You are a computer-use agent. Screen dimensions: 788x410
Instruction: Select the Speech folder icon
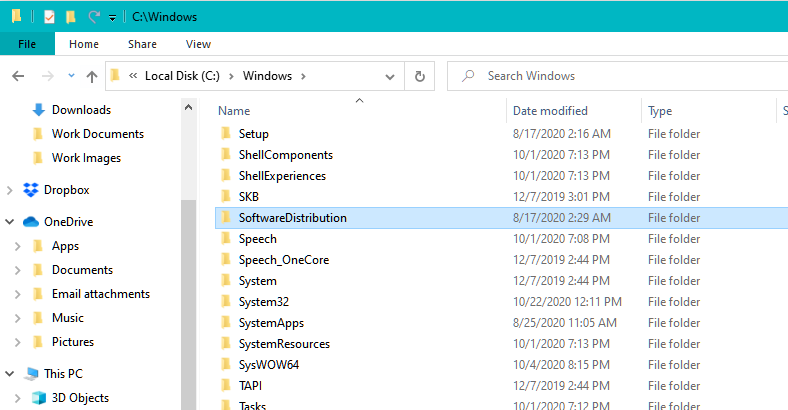point(226,239)
